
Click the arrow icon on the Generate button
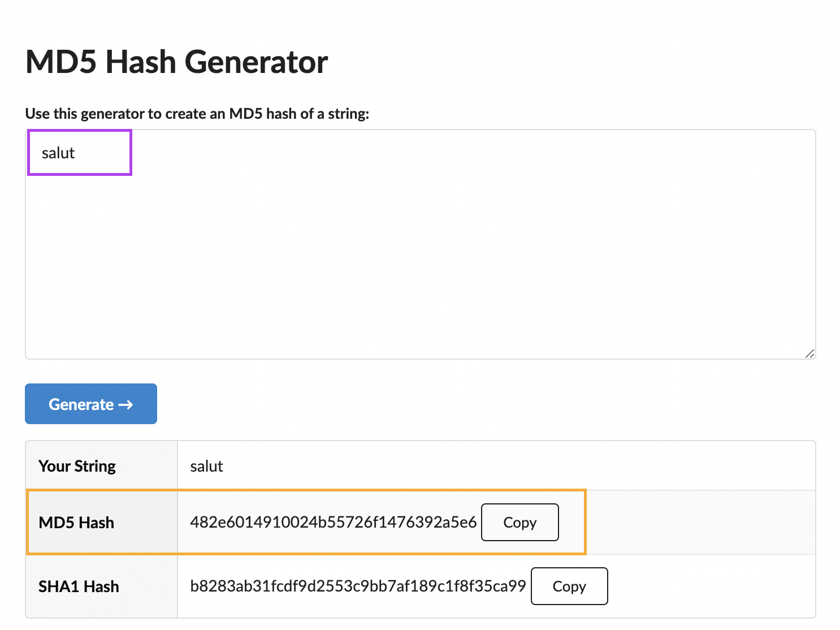pos(125,404)
